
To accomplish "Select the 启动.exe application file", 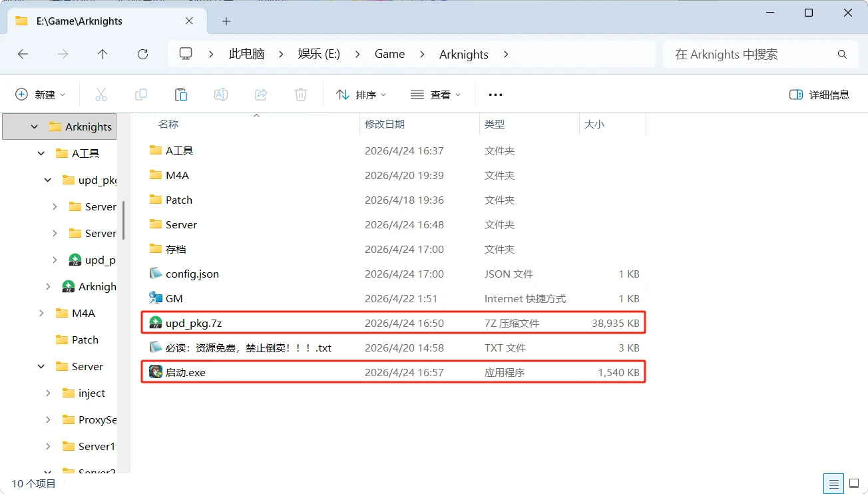I will click(186, 373).
